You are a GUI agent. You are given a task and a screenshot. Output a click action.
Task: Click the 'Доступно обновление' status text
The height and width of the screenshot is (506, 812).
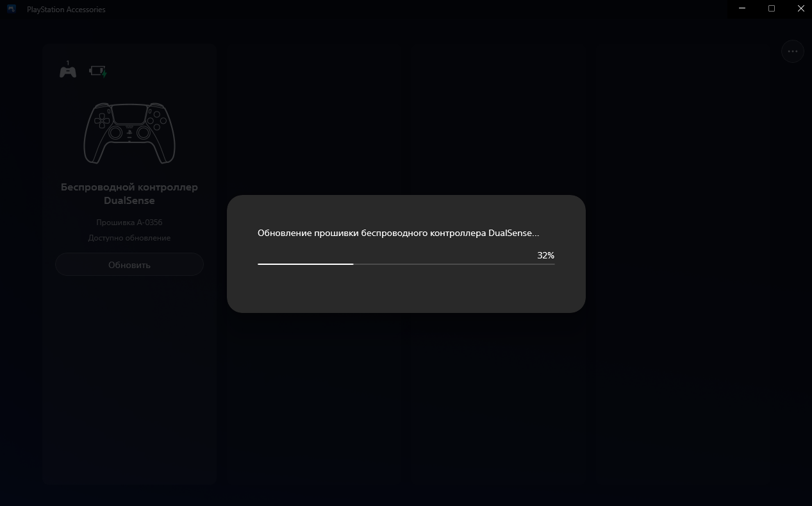coord(129,238)
